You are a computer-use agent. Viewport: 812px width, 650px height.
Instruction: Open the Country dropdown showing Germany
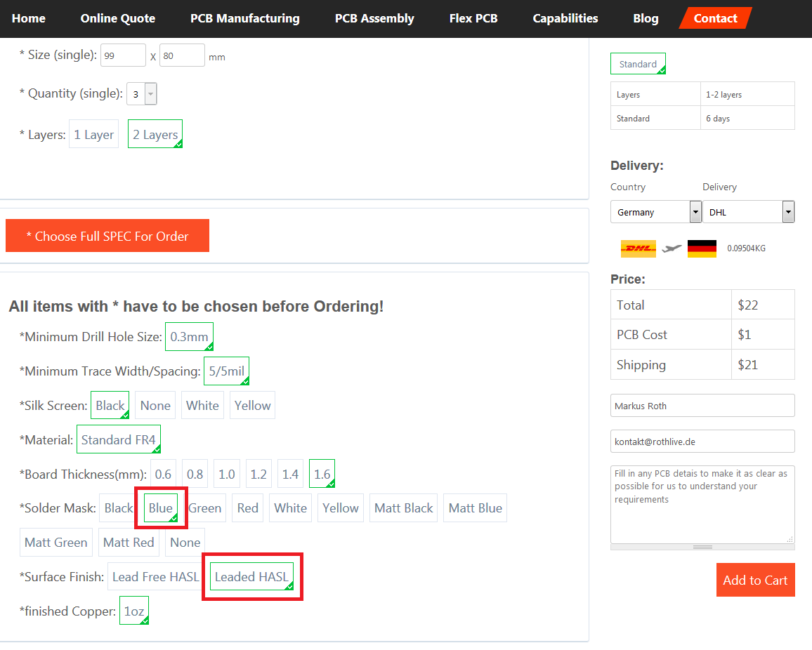tap(655, 212)
